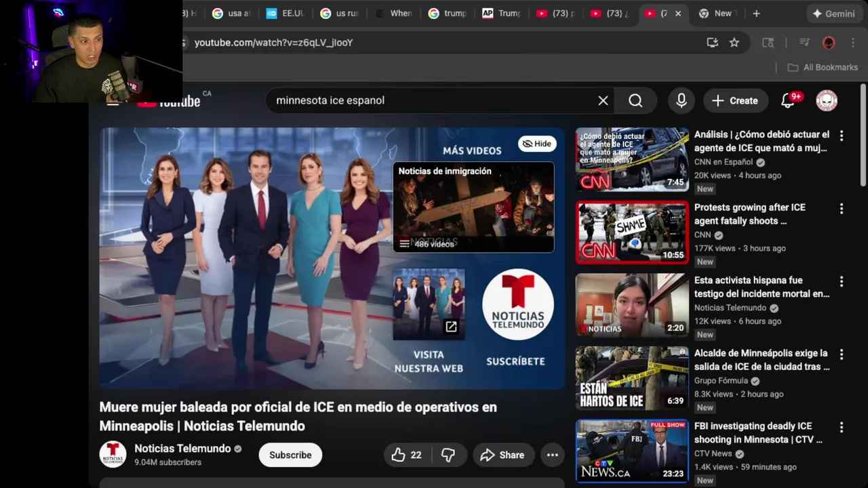This screenshot has width=868, height=488.
Task: Open options for Esta activista hispana video
Action: (x=842, y=281)
